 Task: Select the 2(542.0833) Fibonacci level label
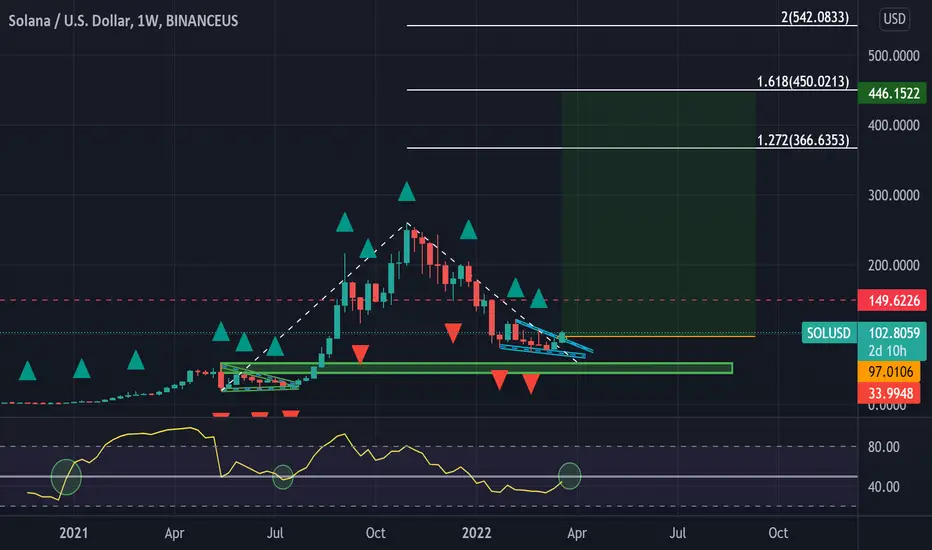[815, 17]
